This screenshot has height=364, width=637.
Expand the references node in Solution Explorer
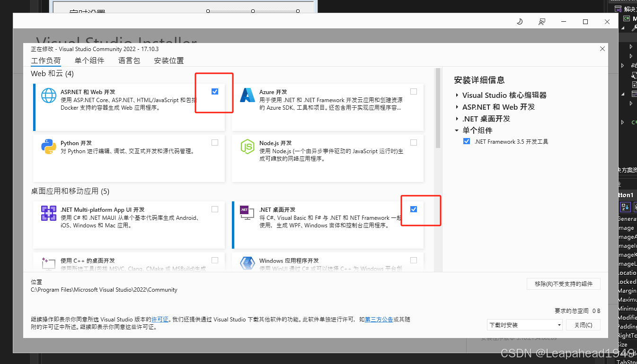(x=622, y=66)
